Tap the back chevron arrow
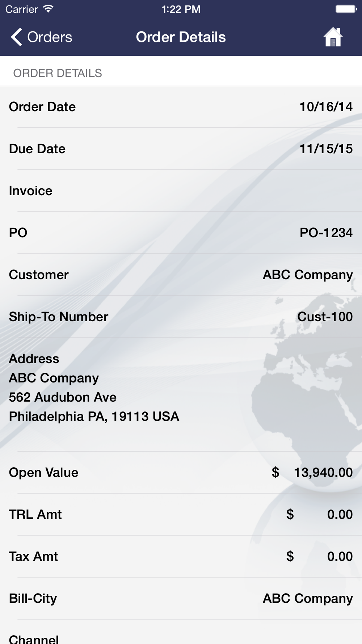362x644 pixels. click(16, 37)
